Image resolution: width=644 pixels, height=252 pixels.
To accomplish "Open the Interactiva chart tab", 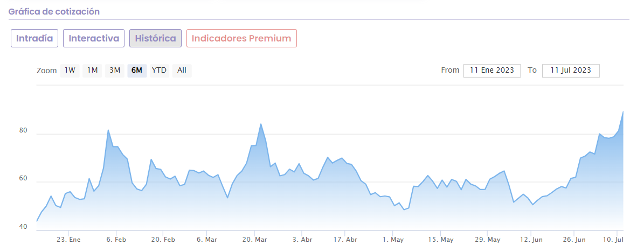I will pyautogui.click(x=94, y=38).
